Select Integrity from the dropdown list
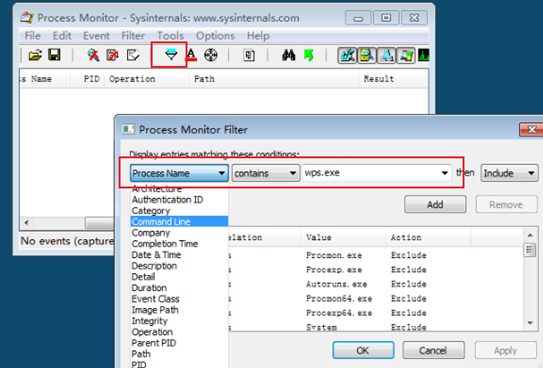Screen dimensions: 543x368 pos(179,321)
